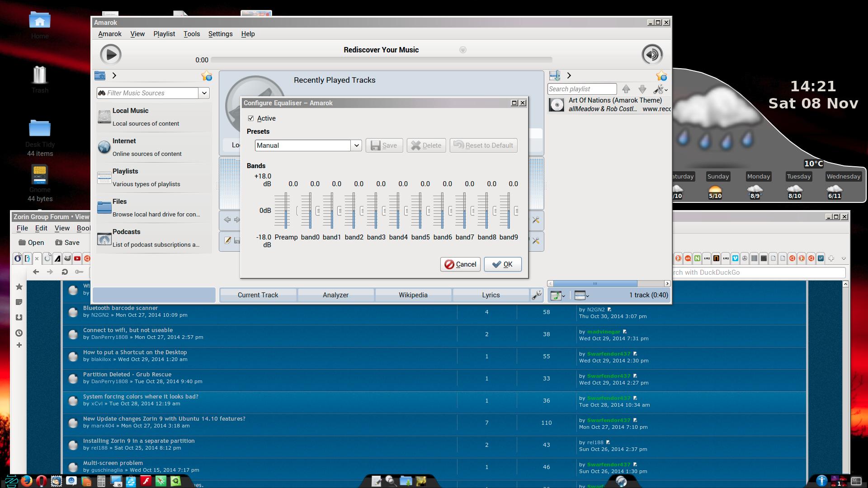868x488 pixels.
Task: Move playlist item up with arrow icon
Action: click(x=626, y=89)
